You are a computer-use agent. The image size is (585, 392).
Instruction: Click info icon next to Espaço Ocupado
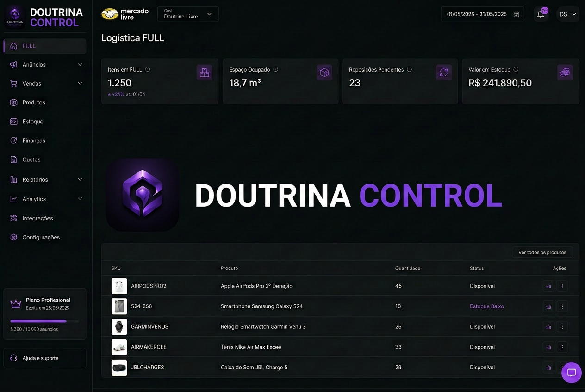point(275,69)
